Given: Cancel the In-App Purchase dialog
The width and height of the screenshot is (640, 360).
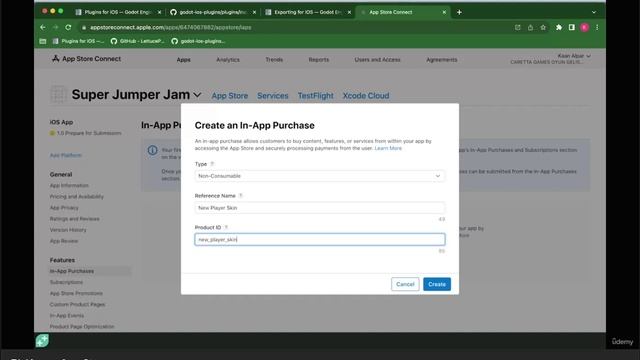Looking at the screenshot, I should point(405,284).
